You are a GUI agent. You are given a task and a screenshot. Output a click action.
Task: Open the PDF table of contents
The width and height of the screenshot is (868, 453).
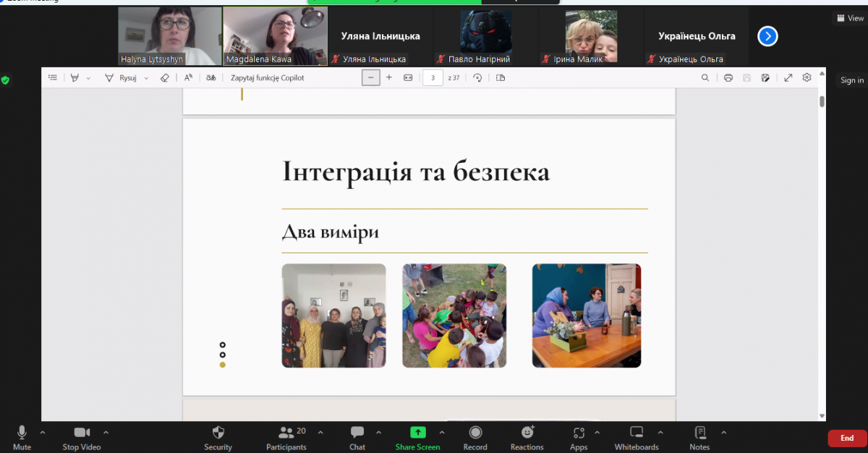pos(53,77)
